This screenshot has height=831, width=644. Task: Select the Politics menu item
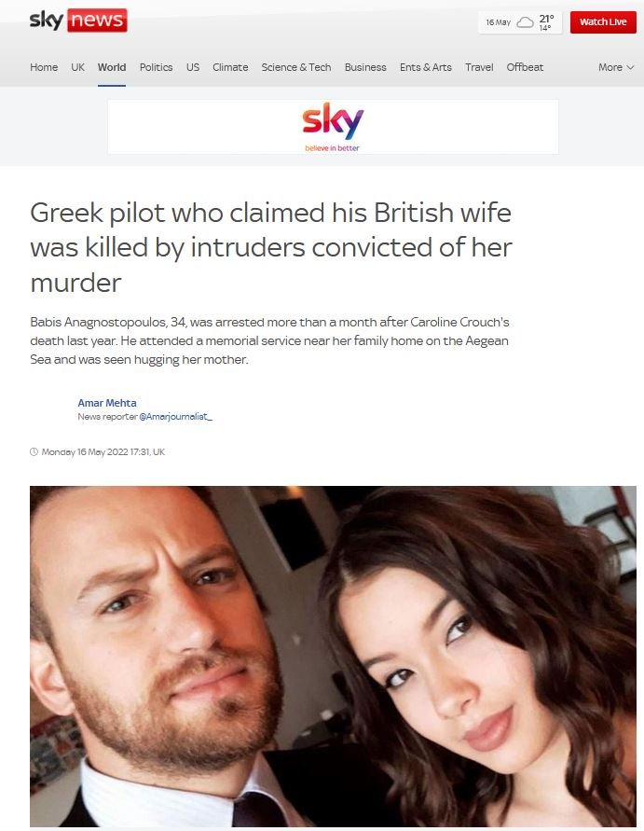pos(157,67)
